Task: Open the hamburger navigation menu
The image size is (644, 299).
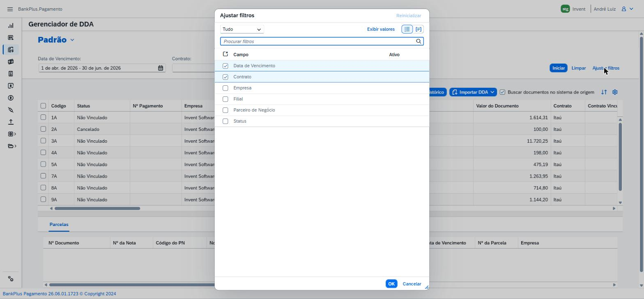Action: tap(10, 9)
